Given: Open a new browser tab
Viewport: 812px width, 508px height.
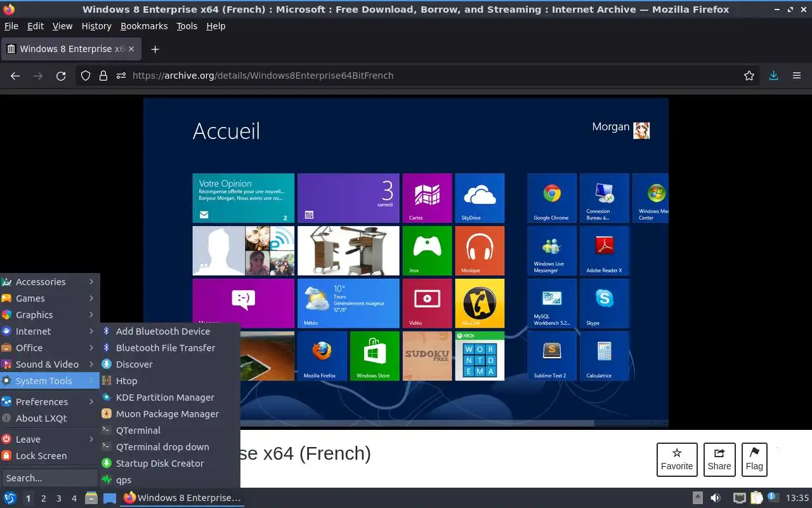Looking at the screenshot, I should (155, 49).
